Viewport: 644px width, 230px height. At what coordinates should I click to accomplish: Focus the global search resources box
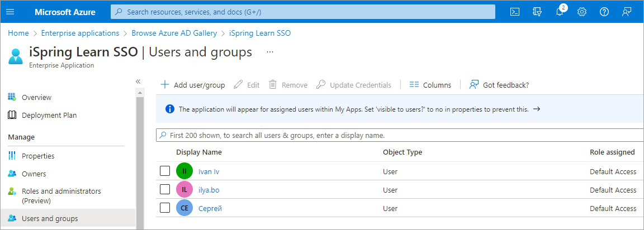(302, 12)
